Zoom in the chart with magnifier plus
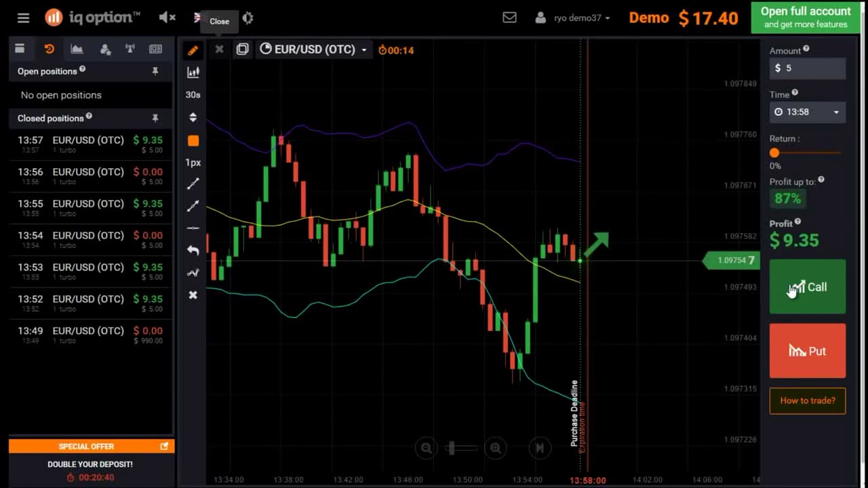This screenshot has width=868, height=488. 496,448
